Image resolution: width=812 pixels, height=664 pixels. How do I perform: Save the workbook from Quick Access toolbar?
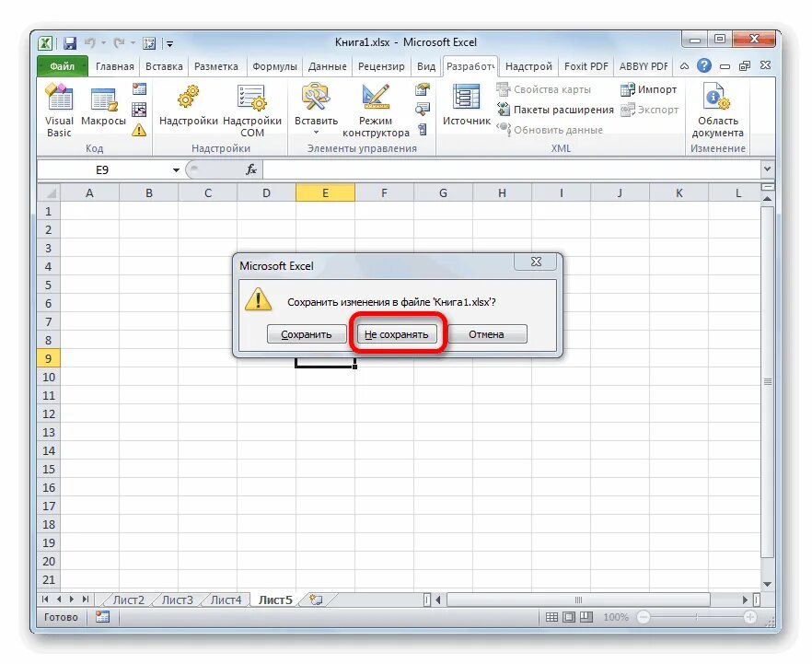[70, 43]
